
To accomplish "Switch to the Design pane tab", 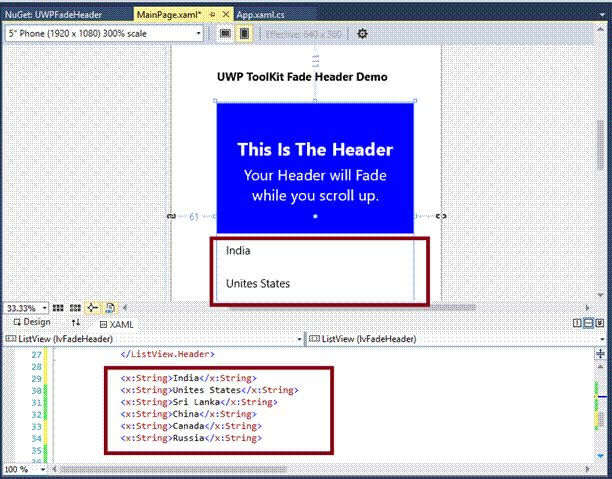I will 32,322.
